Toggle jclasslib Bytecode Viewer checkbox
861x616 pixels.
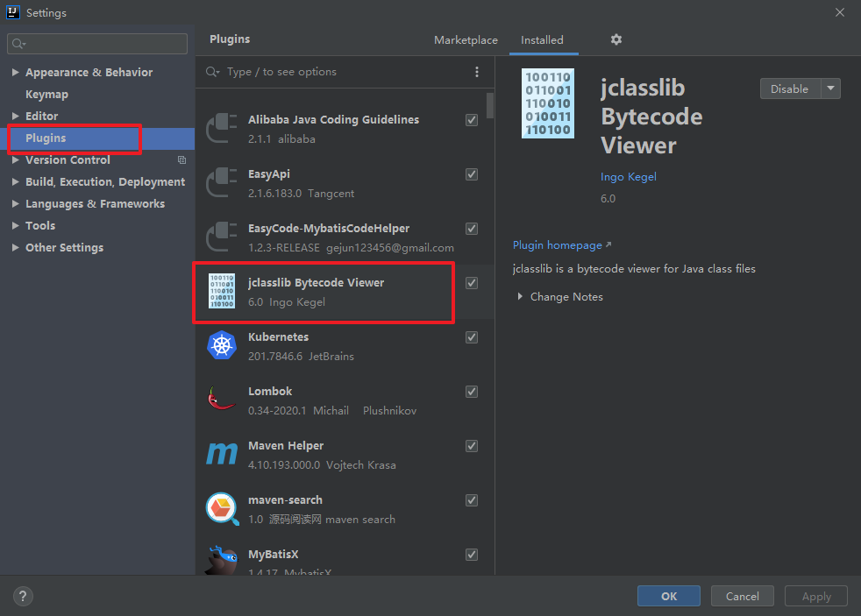point(471,282)
